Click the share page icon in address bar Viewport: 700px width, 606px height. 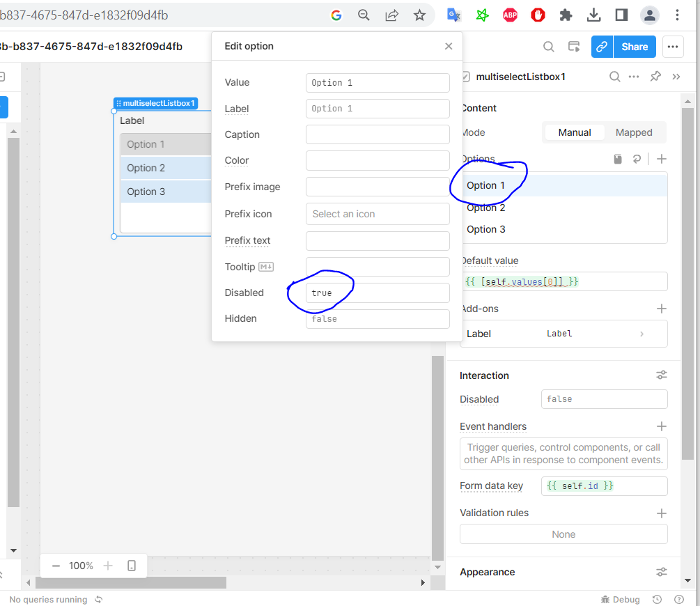coord(391,15)
